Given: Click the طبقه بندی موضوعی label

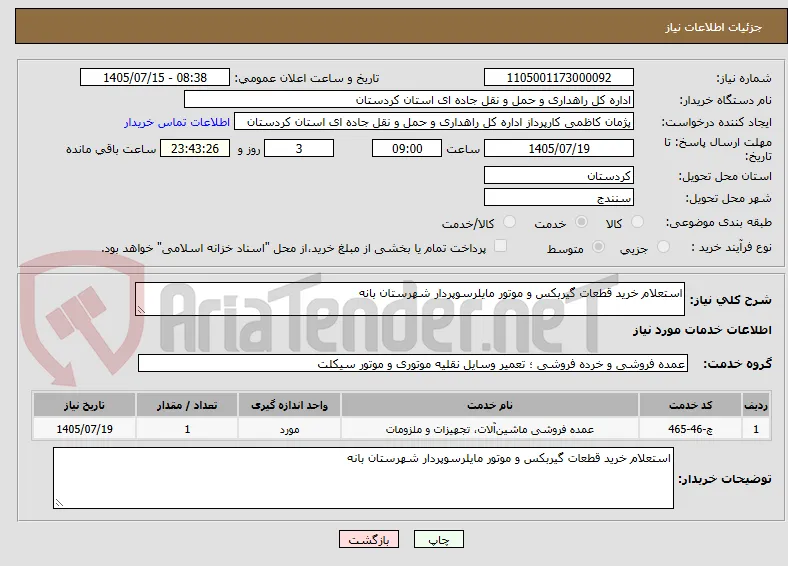Looking at the screenshot, I should pos(719,222).
